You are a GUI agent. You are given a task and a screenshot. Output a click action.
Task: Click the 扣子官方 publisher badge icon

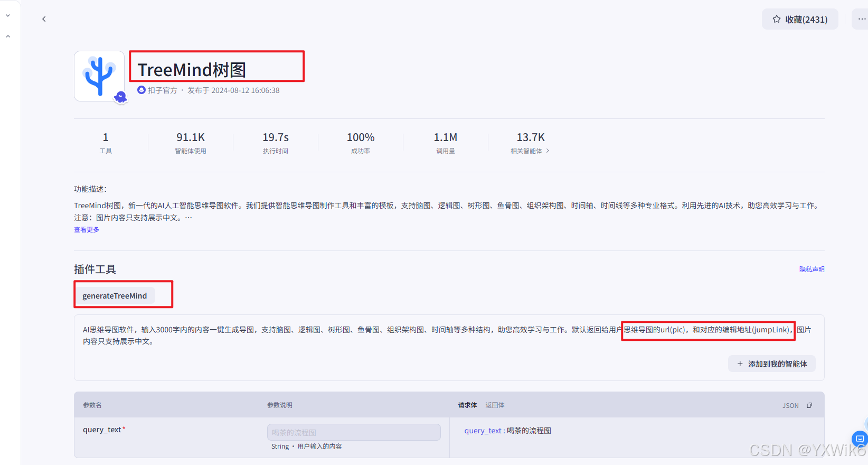[141, 90]
